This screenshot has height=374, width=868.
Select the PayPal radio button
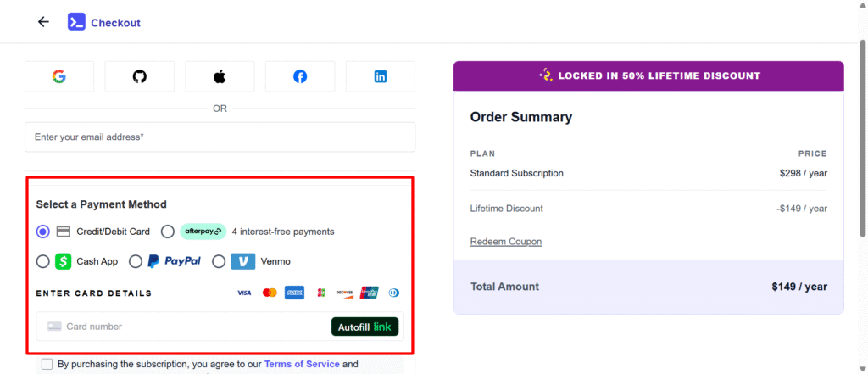[136, 261]
